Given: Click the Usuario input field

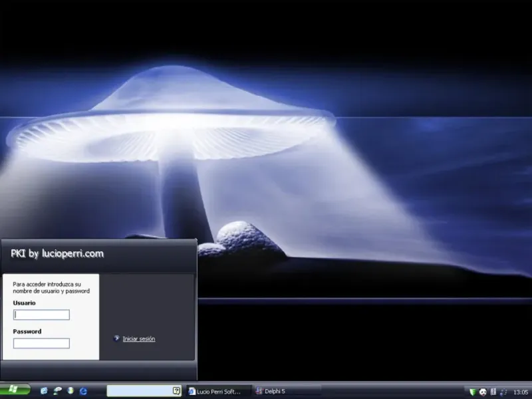Looking at the screenshot, I should (x=41, y=315).
